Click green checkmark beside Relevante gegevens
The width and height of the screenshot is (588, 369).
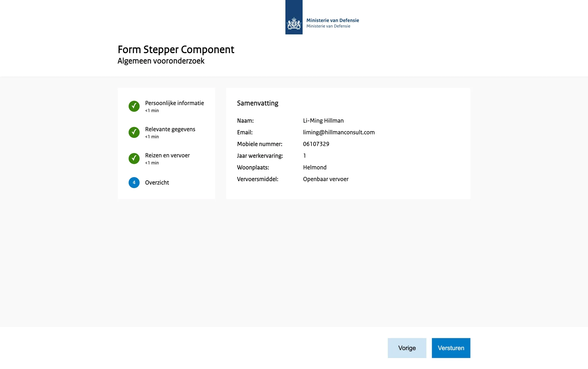coord(134,132)
